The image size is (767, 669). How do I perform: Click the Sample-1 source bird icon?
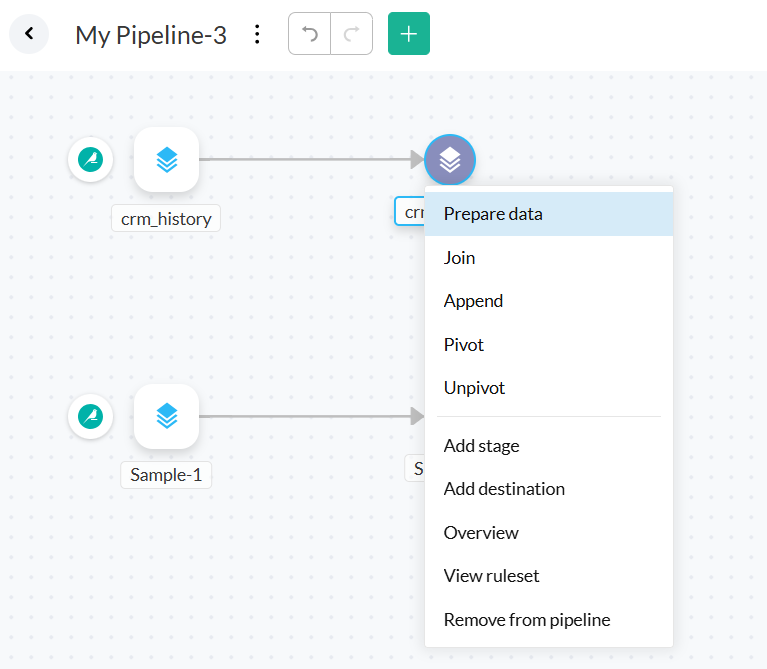[91, 416]
